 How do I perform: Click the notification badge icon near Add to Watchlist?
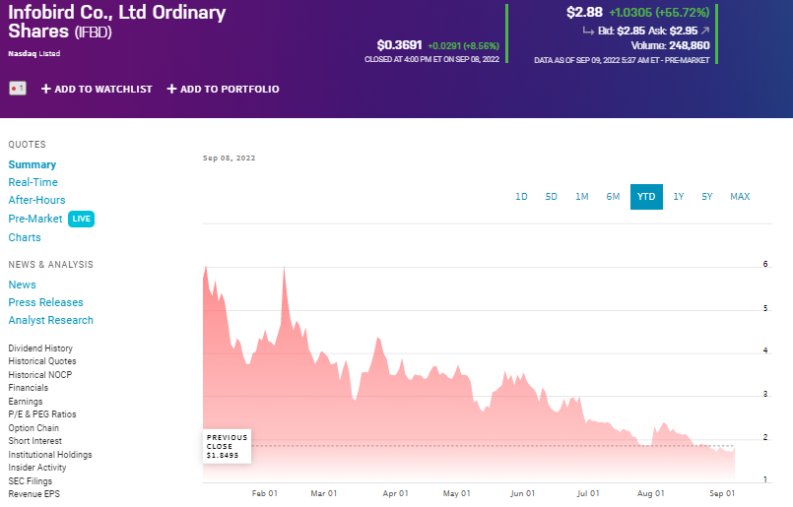tap(18, 89)
